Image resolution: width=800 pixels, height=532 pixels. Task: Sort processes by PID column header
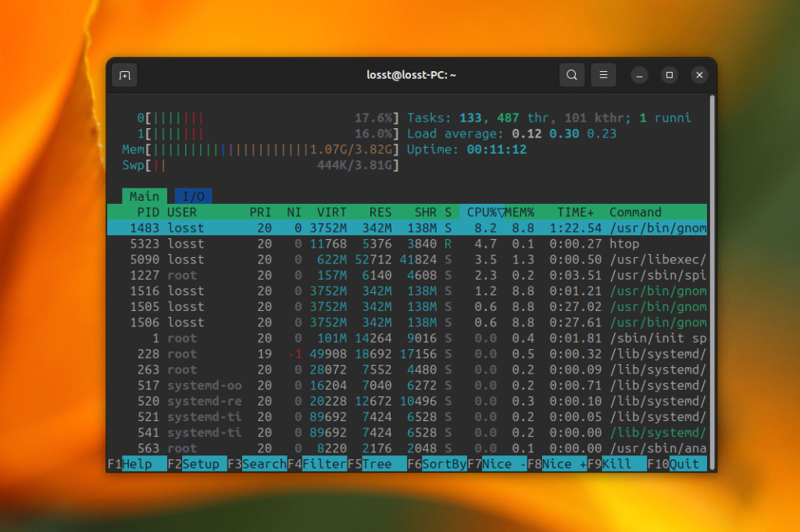(x=148, y=212)
